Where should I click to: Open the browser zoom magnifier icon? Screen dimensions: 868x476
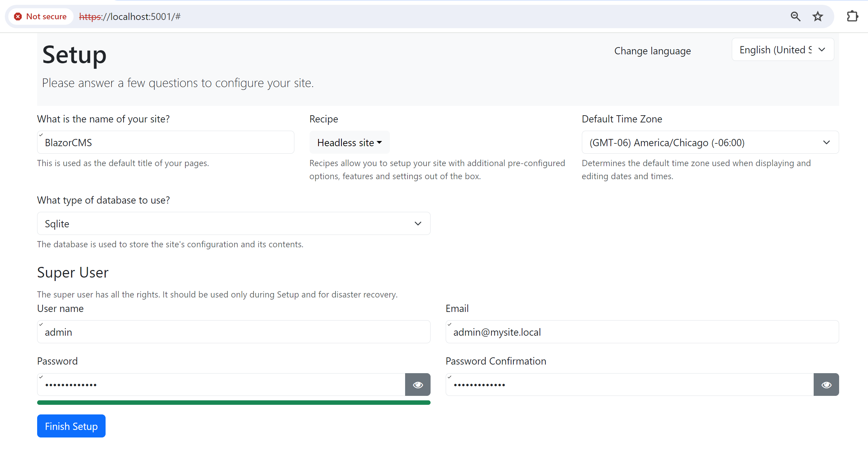coord(795,17)
